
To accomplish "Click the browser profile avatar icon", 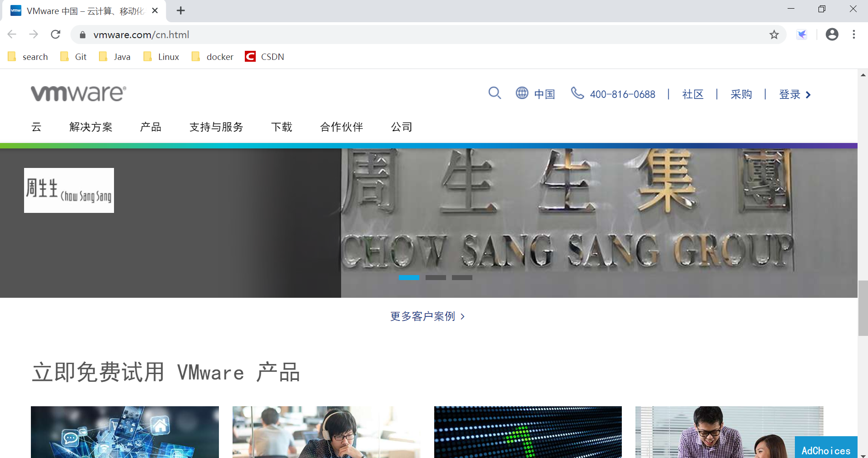I will 833,34.
